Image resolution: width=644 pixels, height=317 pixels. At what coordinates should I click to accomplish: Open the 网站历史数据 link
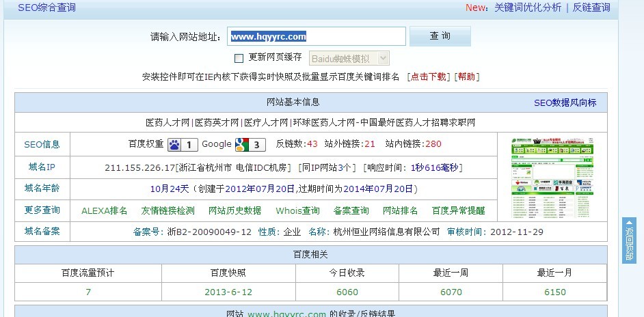coord(234,210)
